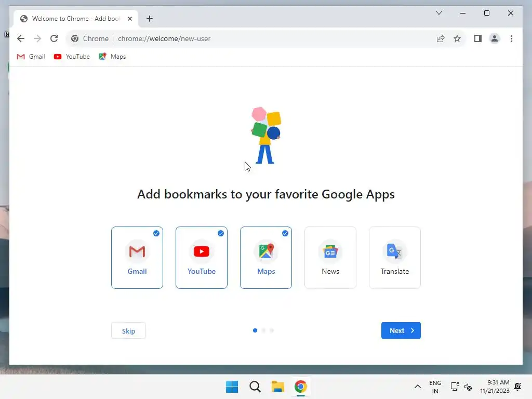Click the Skip button
532x399 pixels.
pyautogui.click(x=129, y=331)
